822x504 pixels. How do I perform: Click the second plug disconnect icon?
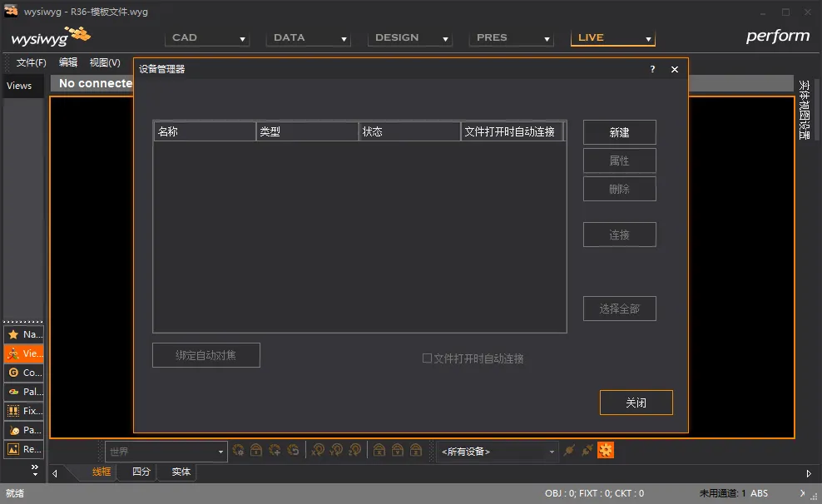pyautogui.click(x=587, y=450)
